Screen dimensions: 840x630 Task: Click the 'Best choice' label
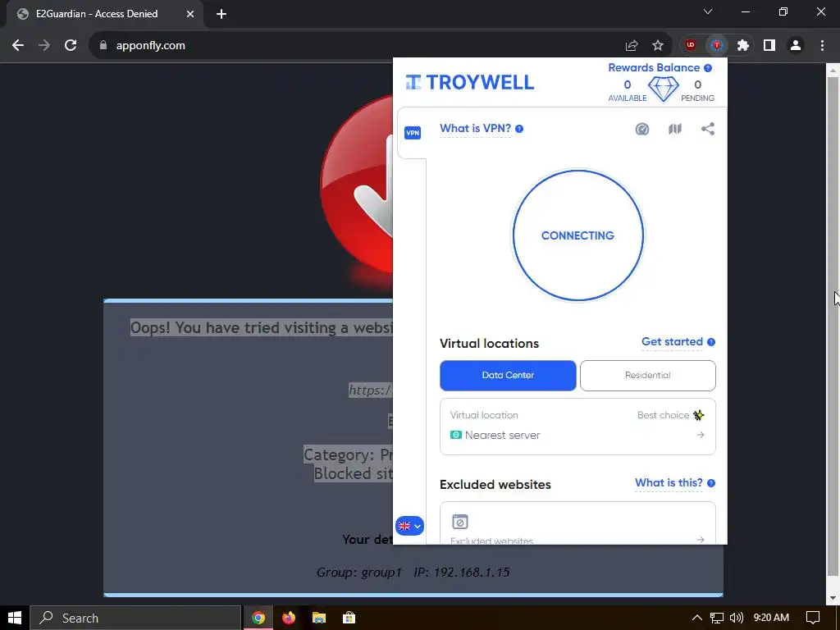663,415
